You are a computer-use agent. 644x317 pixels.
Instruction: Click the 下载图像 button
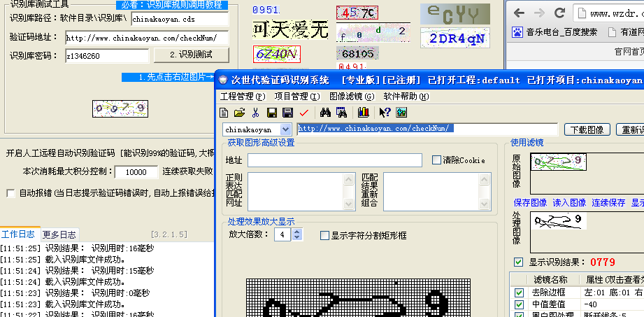pos(587,129)
